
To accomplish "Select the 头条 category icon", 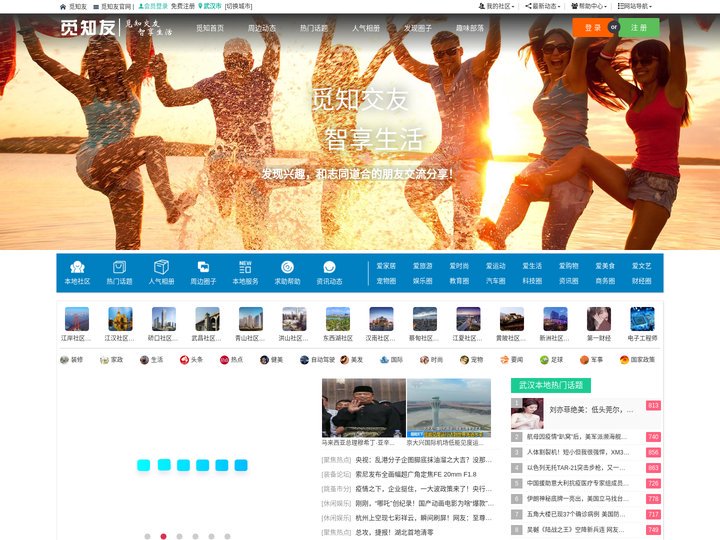I will click(184, 360).
